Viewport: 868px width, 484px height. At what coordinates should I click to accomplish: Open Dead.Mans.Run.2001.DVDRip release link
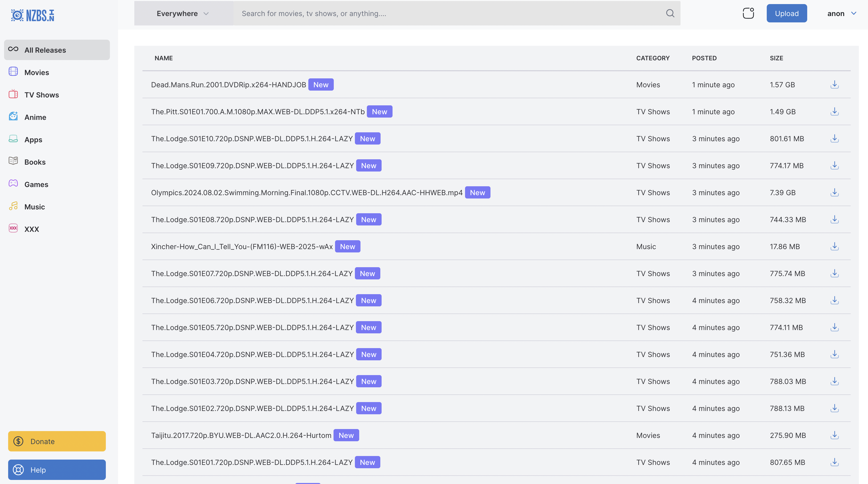tap(228, 84)
